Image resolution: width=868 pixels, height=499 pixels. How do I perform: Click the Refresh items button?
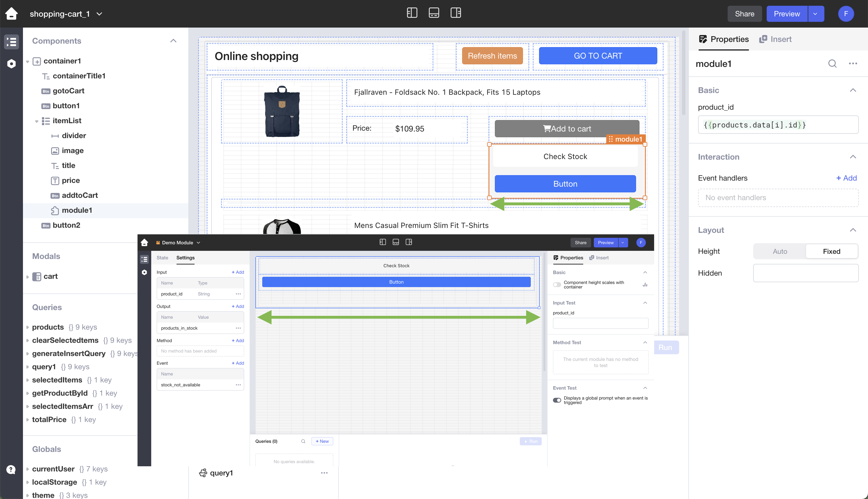coord(492,56)
